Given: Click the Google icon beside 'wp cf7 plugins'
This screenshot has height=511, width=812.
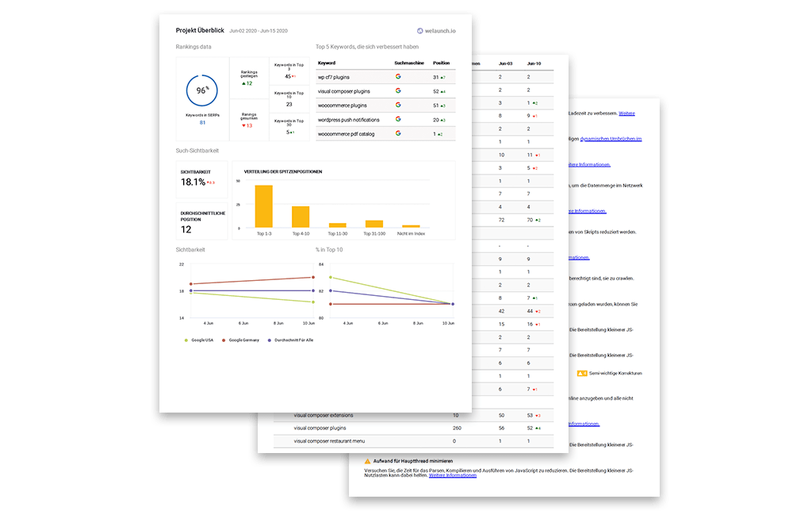Looking at the screenshot, I should (x=398, y=76).
